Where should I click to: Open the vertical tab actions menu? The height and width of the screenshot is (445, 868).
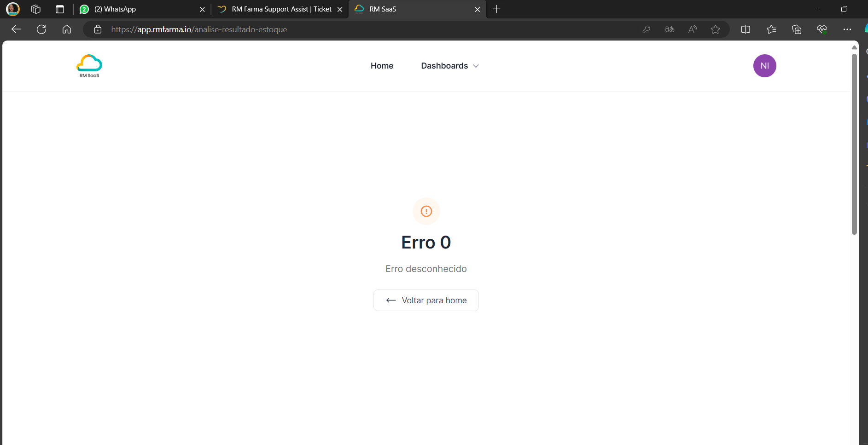[x=60, y=9]
